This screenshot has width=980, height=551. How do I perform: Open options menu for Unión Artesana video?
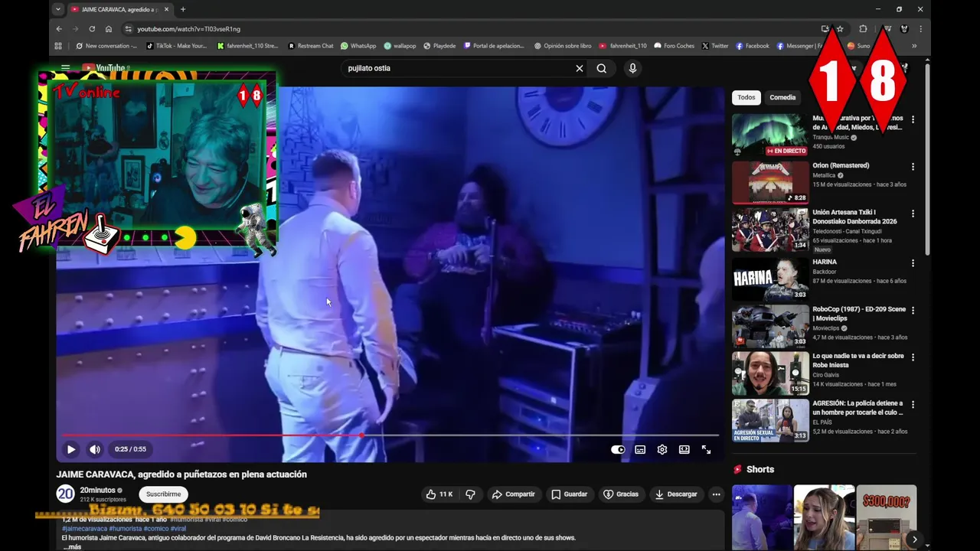[913, 214]
